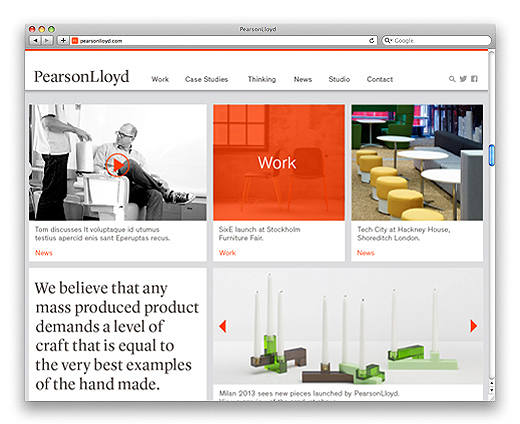Screen dimensions: 520x424
Task: Open the Work menu item
Action: pyautogui.click(x=160, y=79)
